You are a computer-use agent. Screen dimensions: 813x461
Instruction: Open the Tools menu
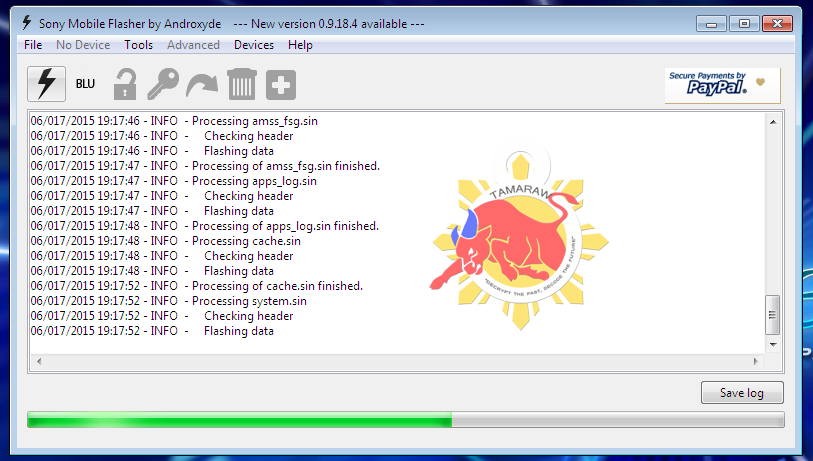coord(138,45)
